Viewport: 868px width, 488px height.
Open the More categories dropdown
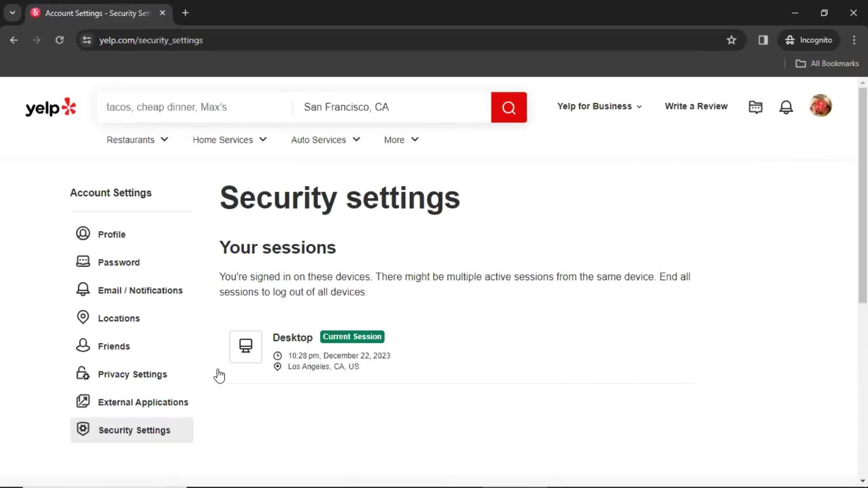tap(401, 140)
